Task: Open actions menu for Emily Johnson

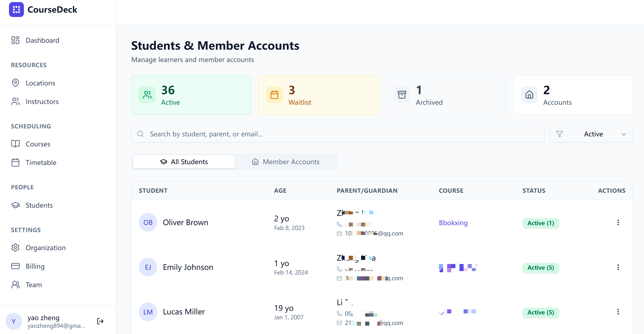Action: point(618,267)
